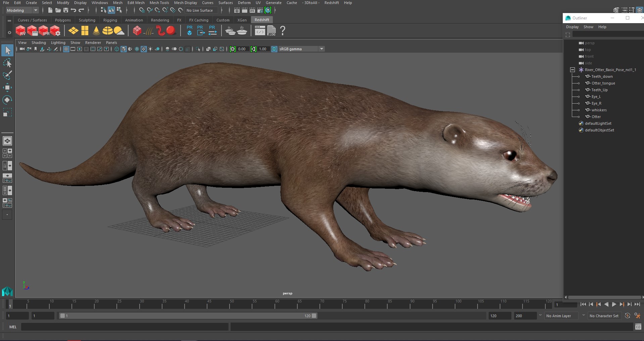Click the Open Scene folder icon

(58, 10)
